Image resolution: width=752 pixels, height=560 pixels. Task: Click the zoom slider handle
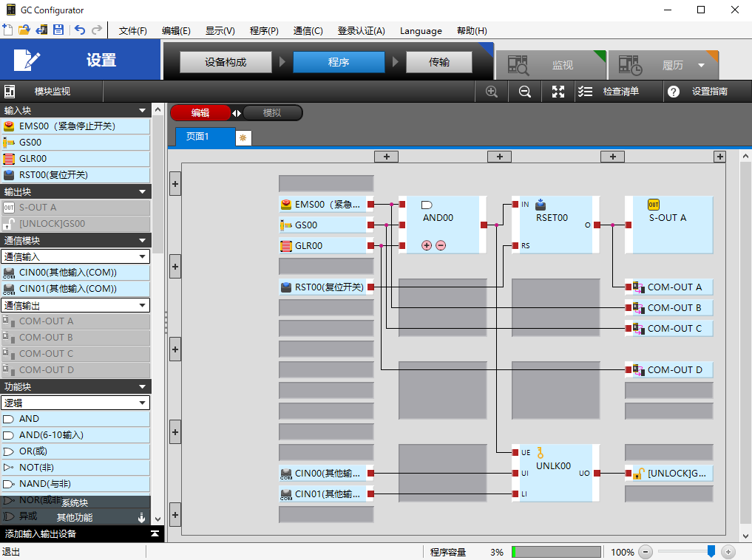pyautogui.click(x=711, y=551)
